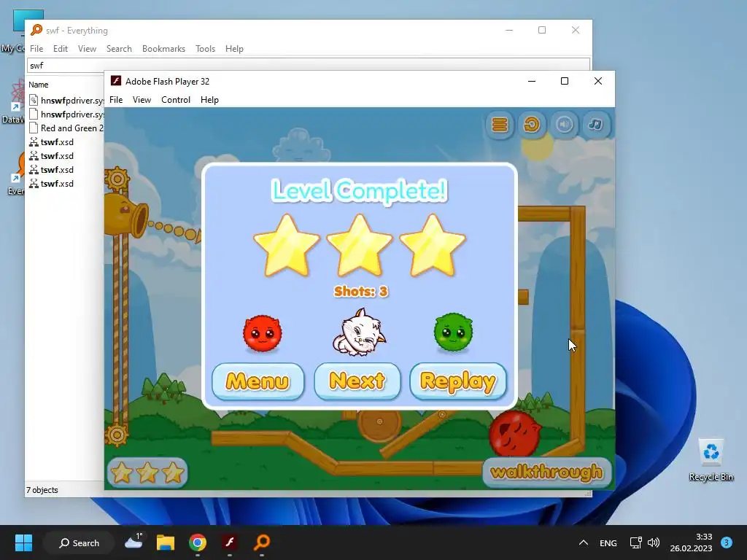Maximize the Everything window
Image resolution: width=747 pixels, height=560 pixels.
(542, 30)
